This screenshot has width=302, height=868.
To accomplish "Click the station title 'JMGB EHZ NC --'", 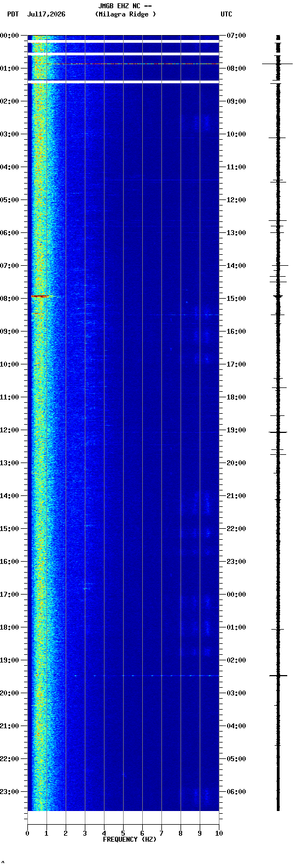I will 125,6.
